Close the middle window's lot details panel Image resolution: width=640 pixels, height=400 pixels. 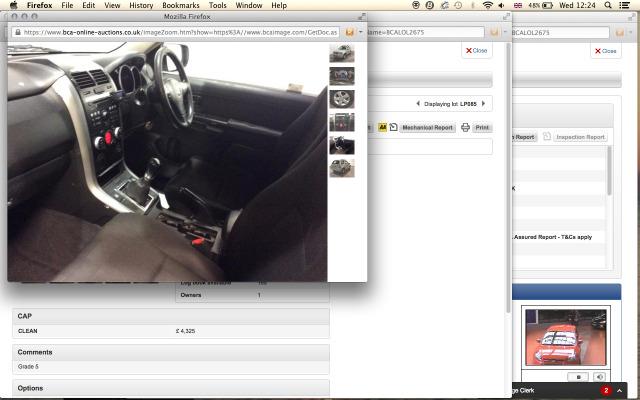477,51
